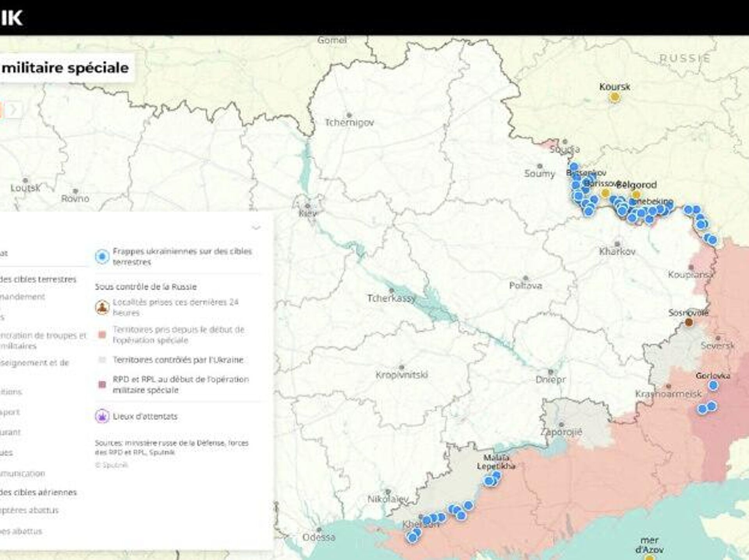Click the yellow Koursk city marker
The height and width of the screenshot is (560, 749).
coord(615,97)
